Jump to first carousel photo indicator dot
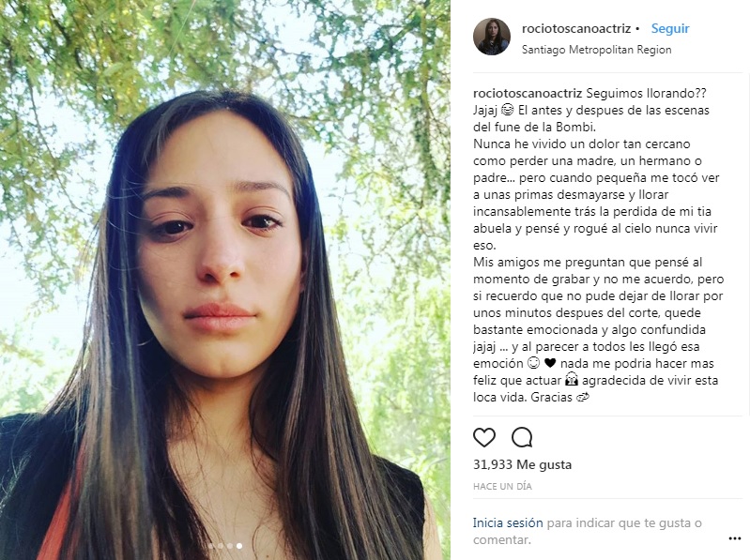Image resolution: width=750 pixels, height=560 pixels. coord(211,546)
